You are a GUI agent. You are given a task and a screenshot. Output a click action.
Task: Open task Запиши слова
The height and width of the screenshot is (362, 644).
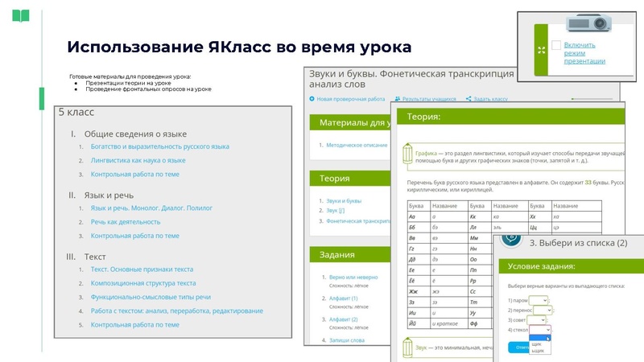click(347, 340)
